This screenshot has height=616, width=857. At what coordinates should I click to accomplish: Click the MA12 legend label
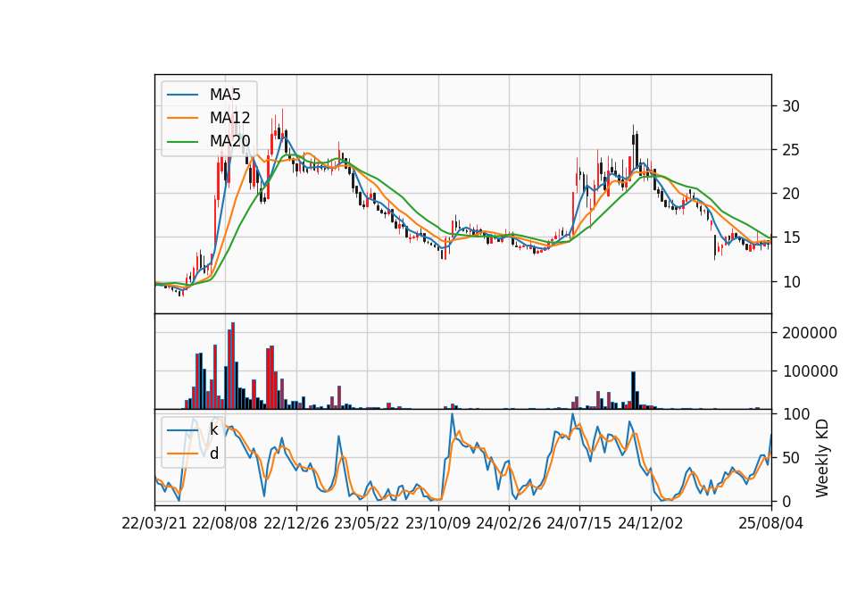229,118
